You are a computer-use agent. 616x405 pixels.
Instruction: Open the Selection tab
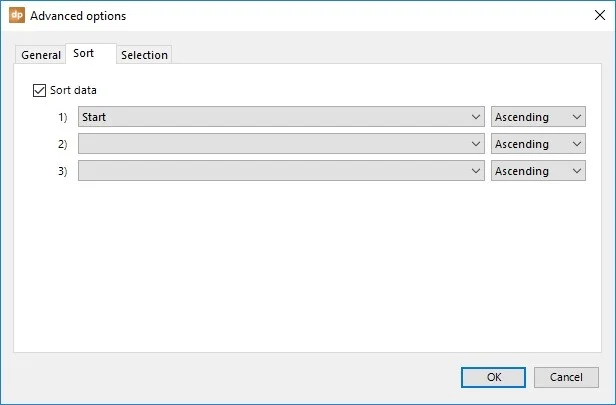tap(144, 55)
